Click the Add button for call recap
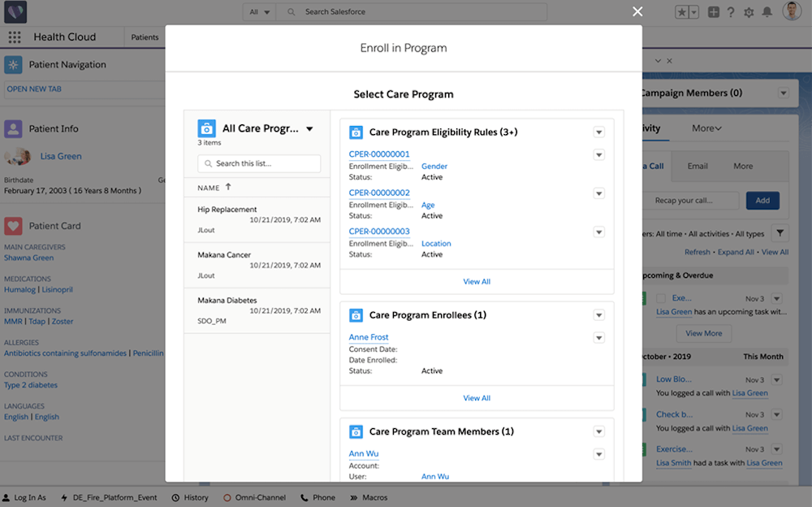 pyautogui.click(x=762, y=201)
